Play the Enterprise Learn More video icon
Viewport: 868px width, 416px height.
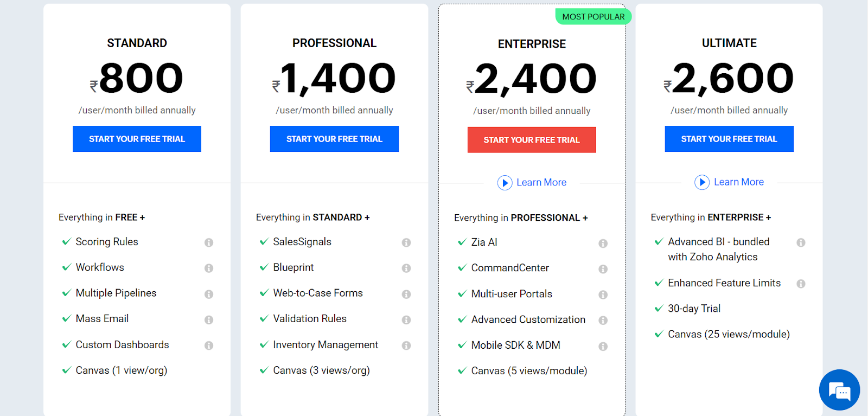505,183
